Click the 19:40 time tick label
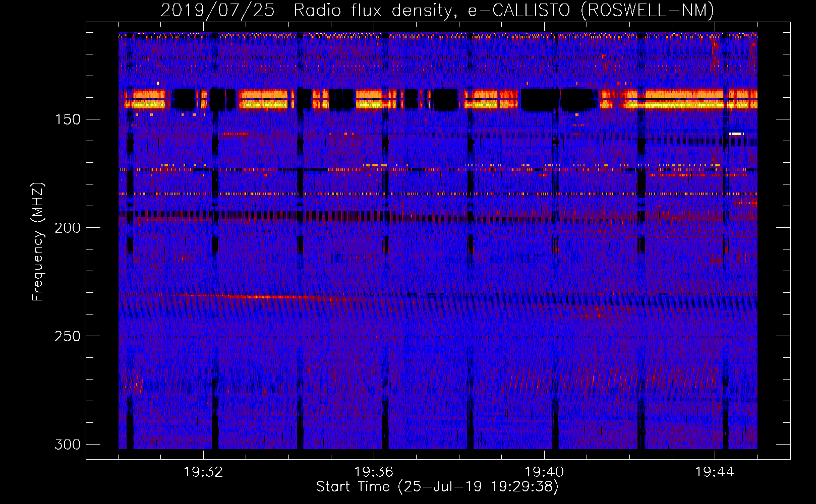 pos(544,472)
